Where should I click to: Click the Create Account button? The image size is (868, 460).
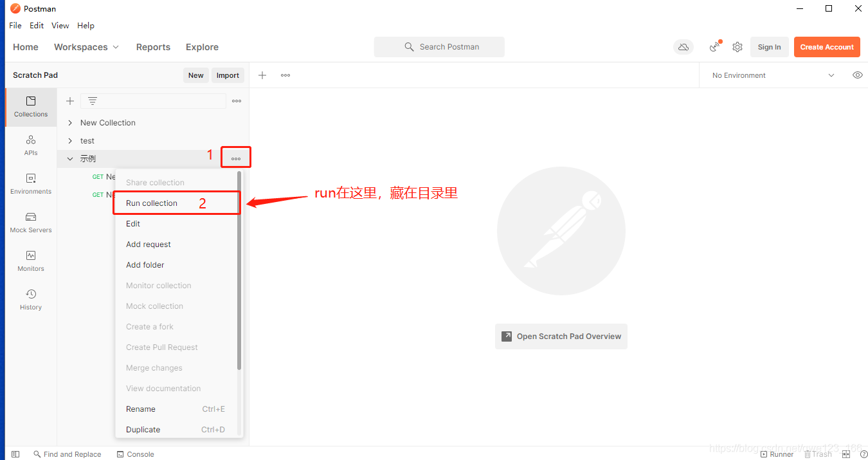[x=827, y=47]
